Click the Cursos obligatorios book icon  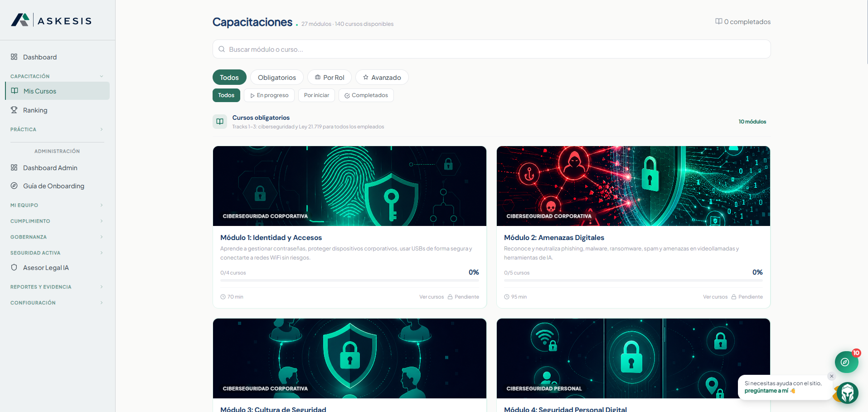220,122
